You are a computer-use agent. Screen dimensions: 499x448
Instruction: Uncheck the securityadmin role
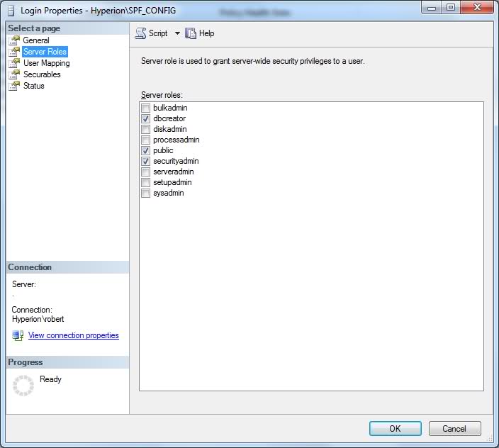[145, 162]
